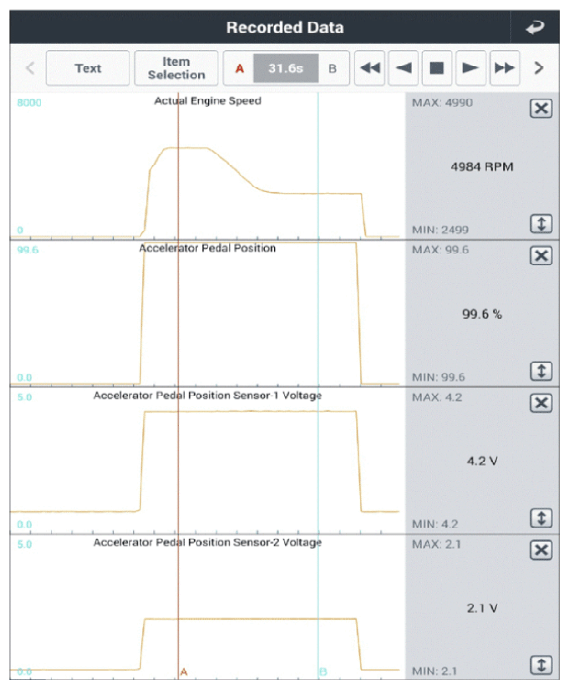Viewport: 569px width, 689px height.
Task: Click the fast forward button
Action: 504,68
